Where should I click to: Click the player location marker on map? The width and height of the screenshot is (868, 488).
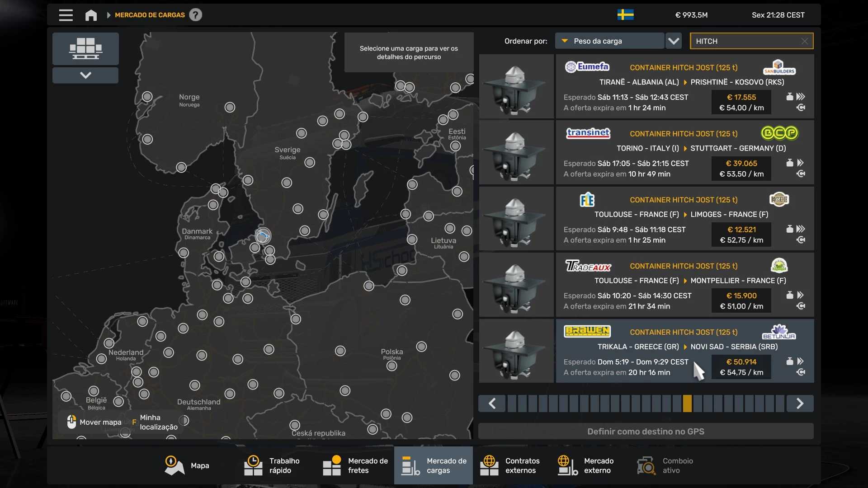[x=263, y=235]
